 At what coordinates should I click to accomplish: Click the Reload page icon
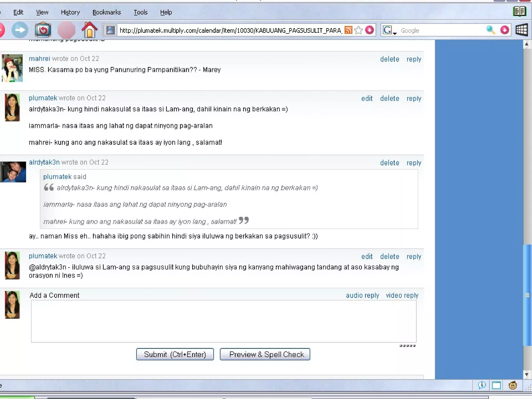[43, 30]
